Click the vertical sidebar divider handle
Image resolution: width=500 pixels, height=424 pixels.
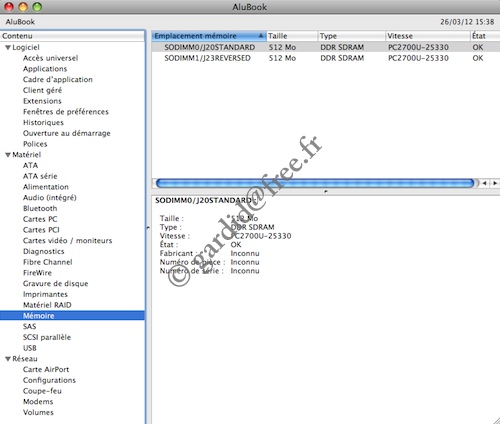[x=148, y=228]
